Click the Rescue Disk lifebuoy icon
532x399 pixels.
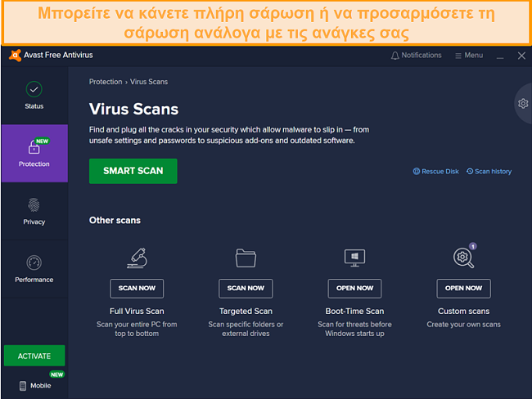click(417, 171)
